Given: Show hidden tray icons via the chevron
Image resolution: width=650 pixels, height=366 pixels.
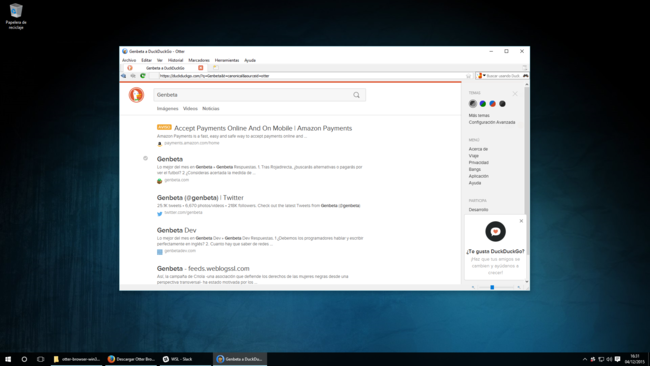Looking at the screenshot, I should coord(585,359).
